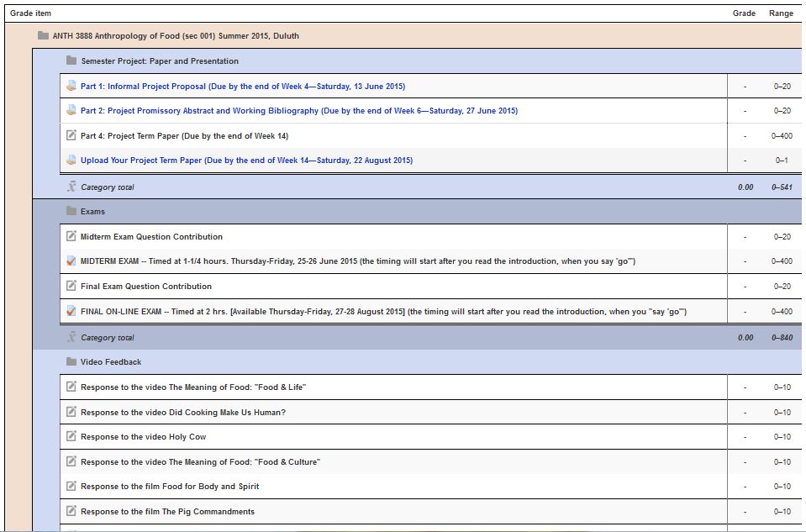Click the 0–400 range in Part 4 Term Paper row

[782, 136]
